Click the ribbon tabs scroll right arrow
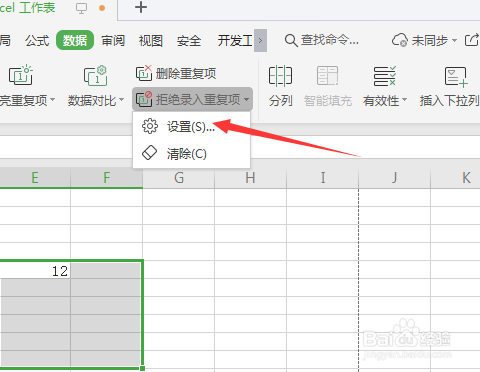The image size is (480, 372). [x=260, y=41]
